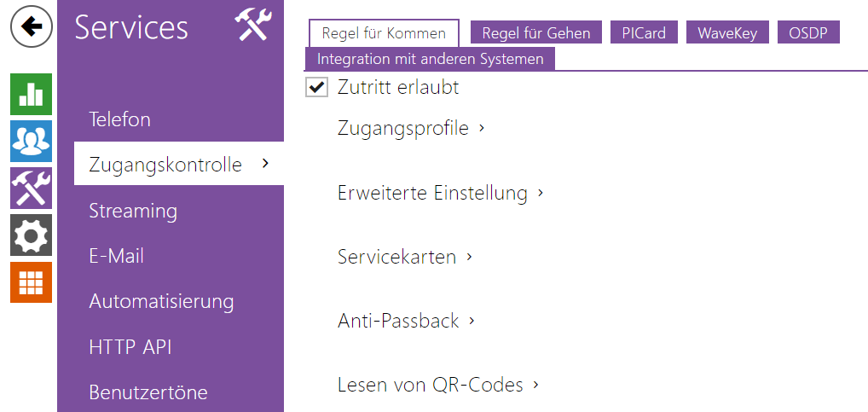Click the back arrow icon
The width and height of the screenshot is (868, 412).
(x=32, y=27)
